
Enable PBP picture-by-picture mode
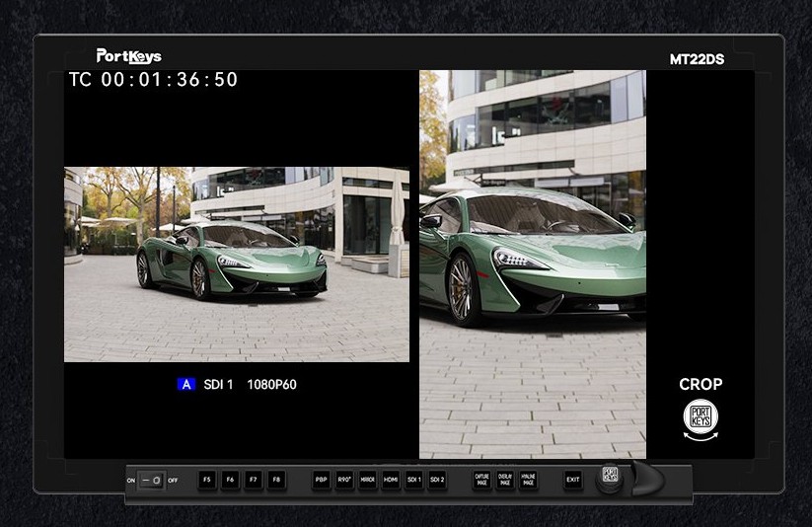322,481
